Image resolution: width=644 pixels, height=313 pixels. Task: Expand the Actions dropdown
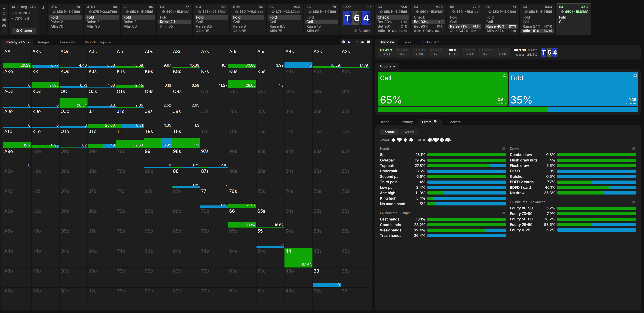pyautogui.click(x=387, y=66)
